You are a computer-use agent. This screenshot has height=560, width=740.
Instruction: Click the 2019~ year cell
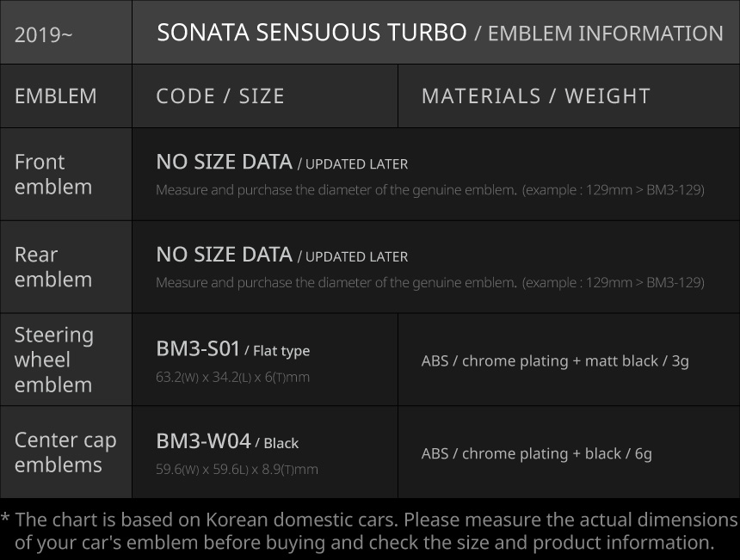tap(44, 35)
